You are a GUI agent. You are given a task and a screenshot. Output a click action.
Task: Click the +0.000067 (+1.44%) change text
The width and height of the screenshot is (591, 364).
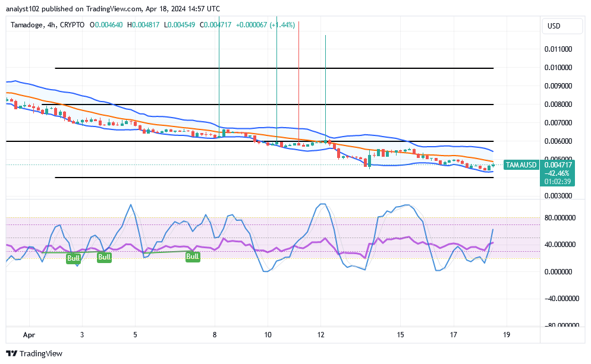click(265, 25)
